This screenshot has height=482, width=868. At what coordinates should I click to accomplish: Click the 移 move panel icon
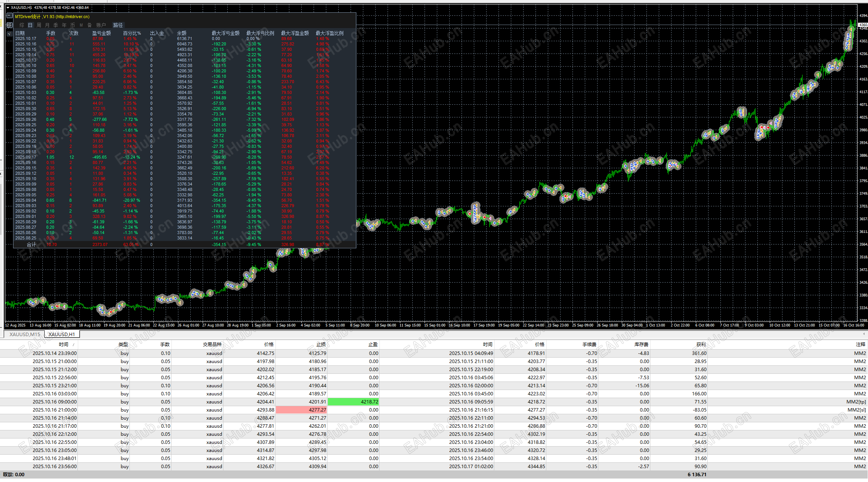(10, 25)
